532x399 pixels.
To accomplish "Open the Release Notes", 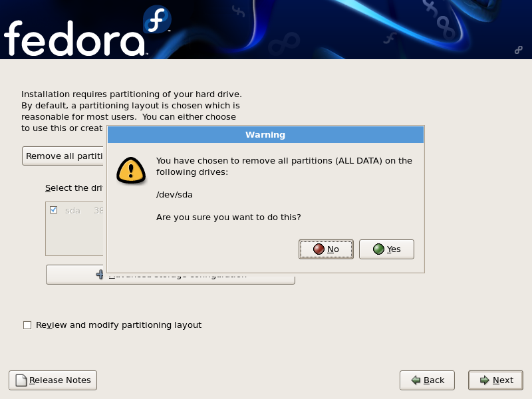I will point(53,380).
